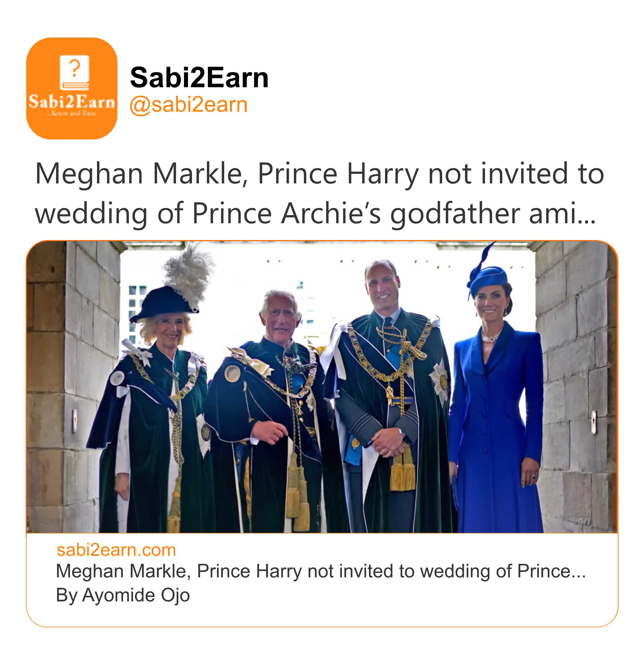Click the headline line starting "Meghan Markle, Prince Harry"
Image resolution: width=644 pixels, height=650 pixels.
[x=320, y=174]
